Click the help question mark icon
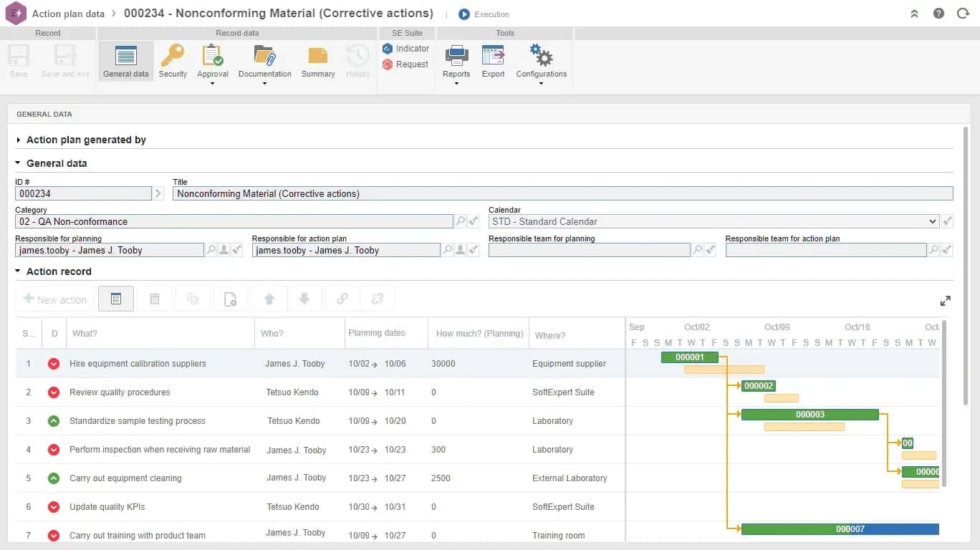Viewport: 980px width, 550px height. [x=938, y=14]
